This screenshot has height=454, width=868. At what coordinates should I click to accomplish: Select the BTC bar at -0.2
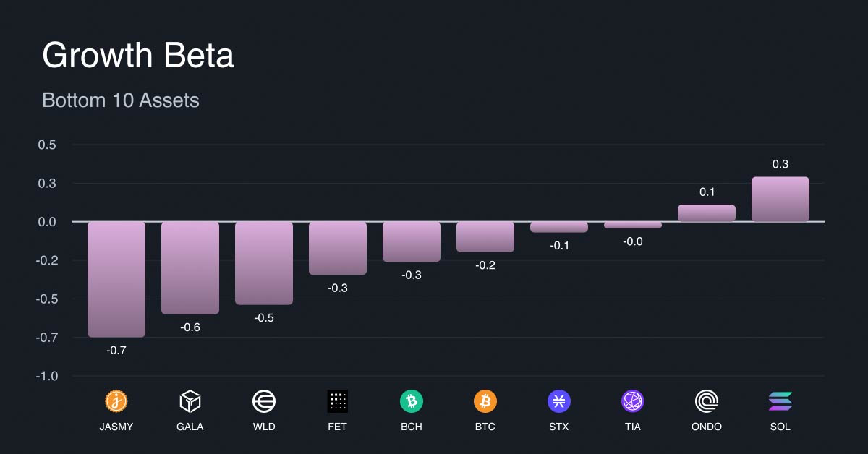(x=485, y=237)
